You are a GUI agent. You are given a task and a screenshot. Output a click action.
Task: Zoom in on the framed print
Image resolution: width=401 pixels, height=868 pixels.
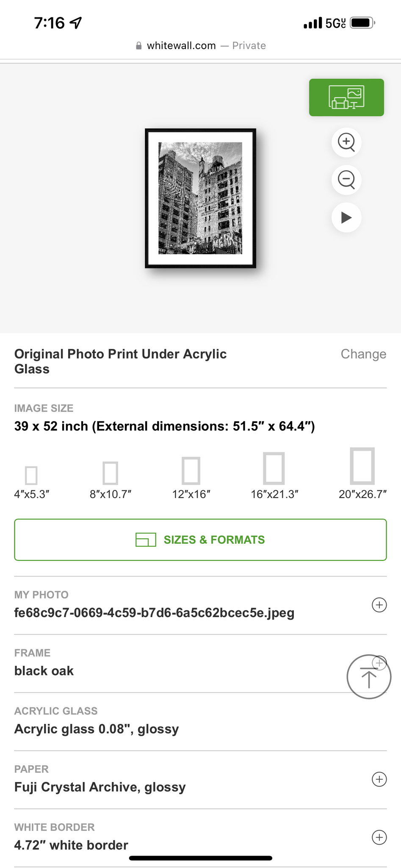(346, 142)
